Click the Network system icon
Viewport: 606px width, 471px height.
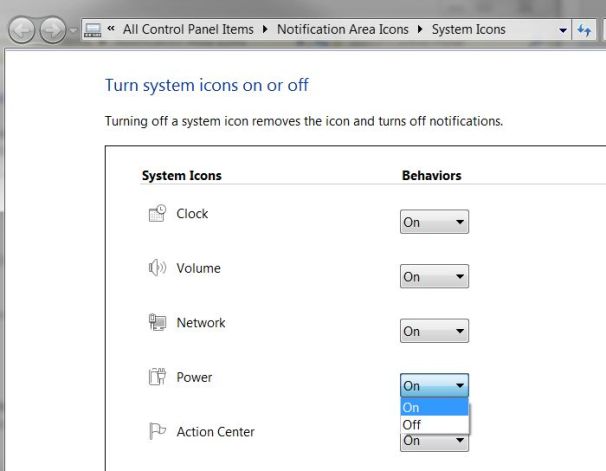coord(157,322)
